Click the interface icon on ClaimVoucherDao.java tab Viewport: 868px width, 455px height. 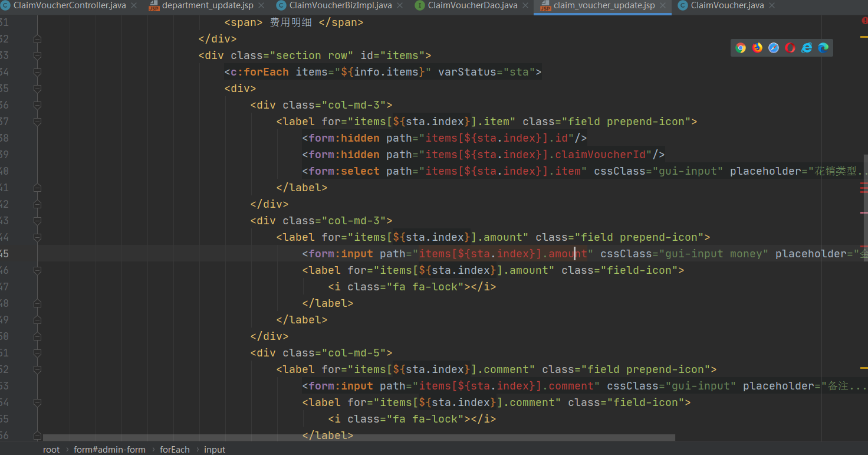[420, 5]
